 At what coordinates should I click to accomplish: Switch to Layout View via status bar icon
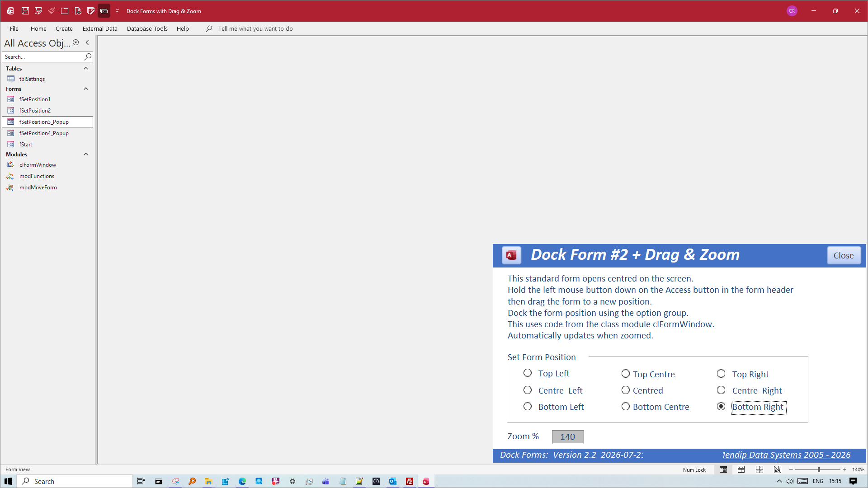[x=759, y=469]
